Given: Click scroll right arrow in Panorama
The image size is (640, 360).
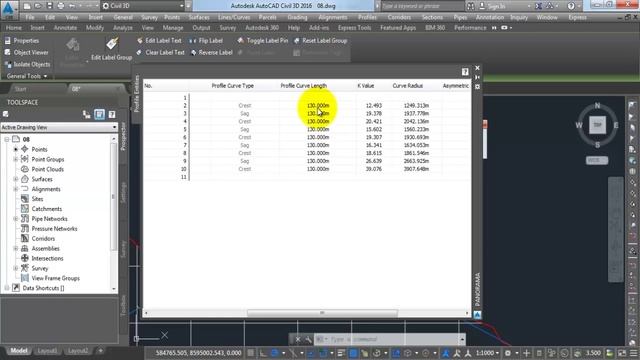Looking at the screenshot, I should [467, 313].
